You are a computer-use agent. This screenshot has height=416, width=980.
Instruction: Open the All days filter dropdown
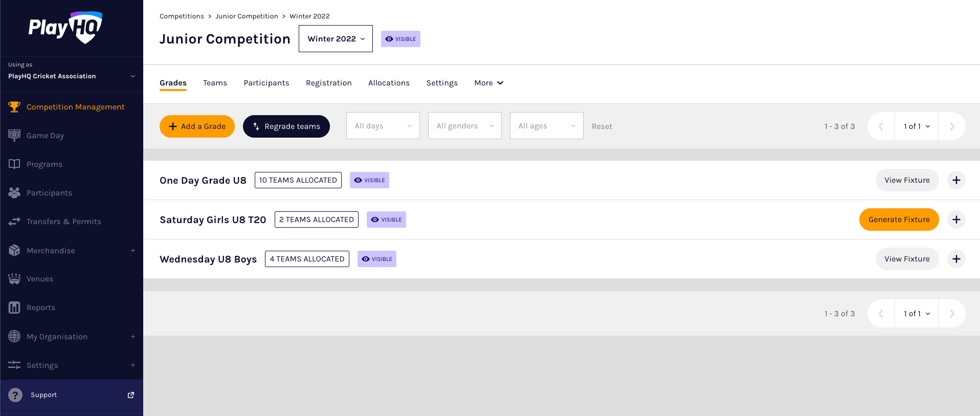coord(383,126)
